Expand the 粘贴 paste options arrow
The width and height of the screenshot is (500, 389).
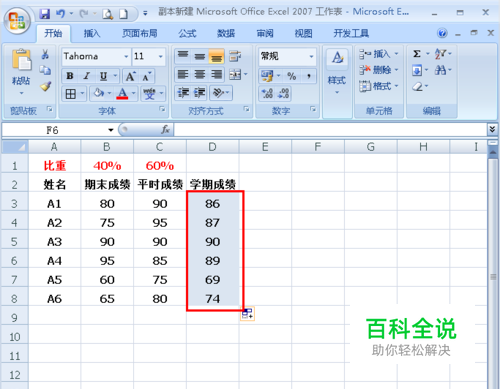[x=21, y=93]
